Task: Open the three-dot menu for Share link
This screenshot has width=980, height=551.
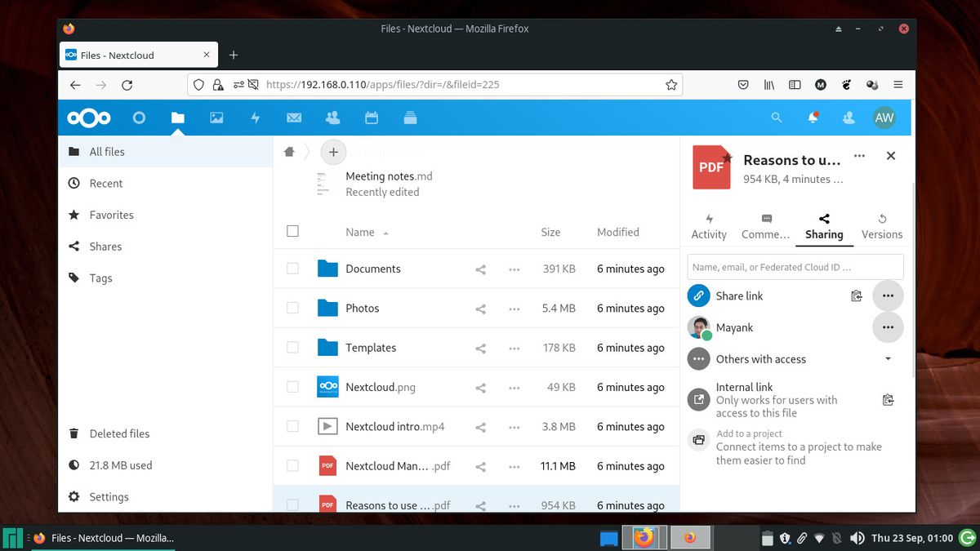Action: tap(888, 295)
